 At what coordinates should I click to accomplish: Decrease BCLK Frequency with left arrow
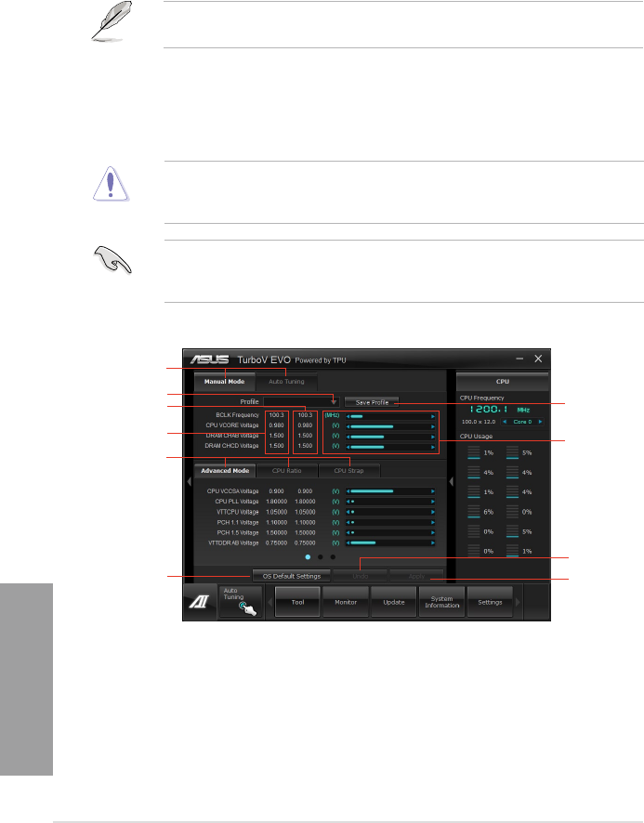coord(348,416)
